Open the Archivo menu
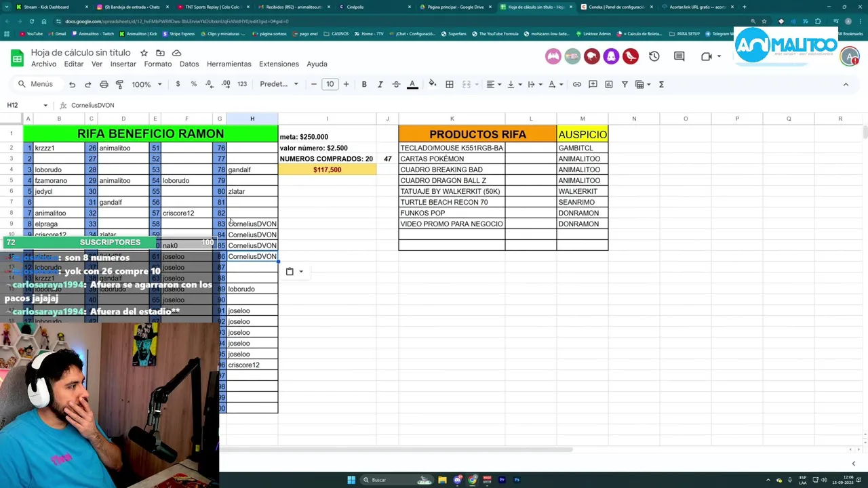This screenshot has height=488, width=868. (x=43, y=64)
